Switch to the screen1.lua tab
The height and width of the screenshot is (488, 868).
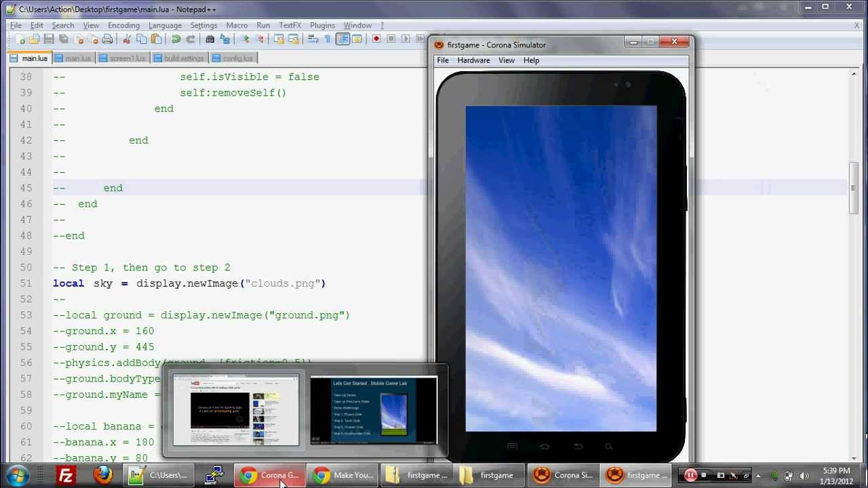(x=123, y=58)
